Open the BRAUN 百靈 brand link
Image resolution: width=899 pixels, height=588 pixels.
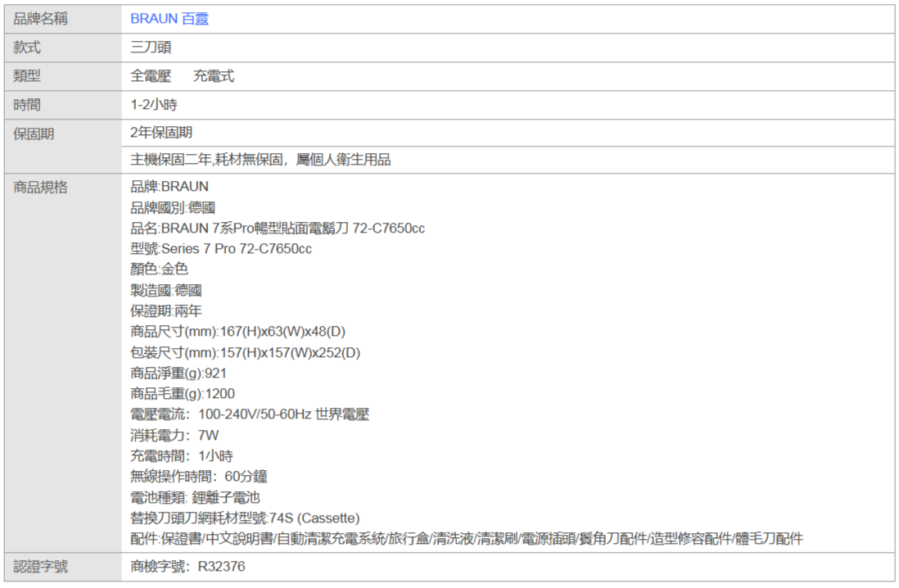click(169, 19)
